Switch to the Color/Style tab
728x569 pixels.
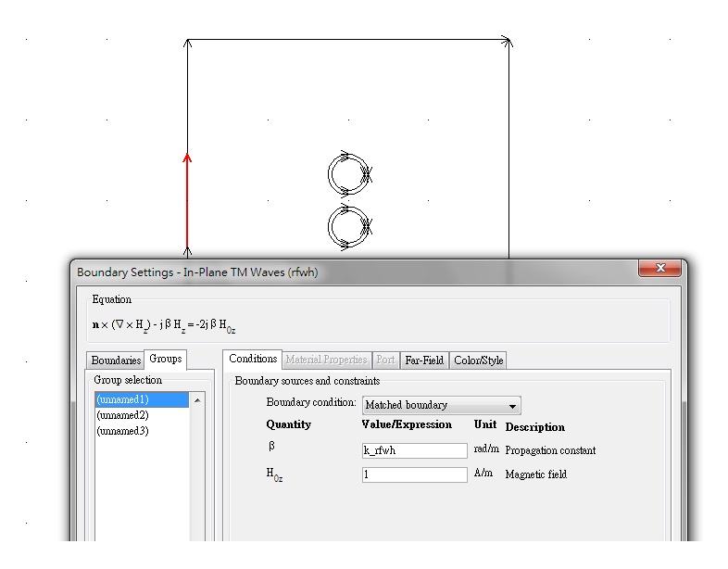(x=478, y=360)
